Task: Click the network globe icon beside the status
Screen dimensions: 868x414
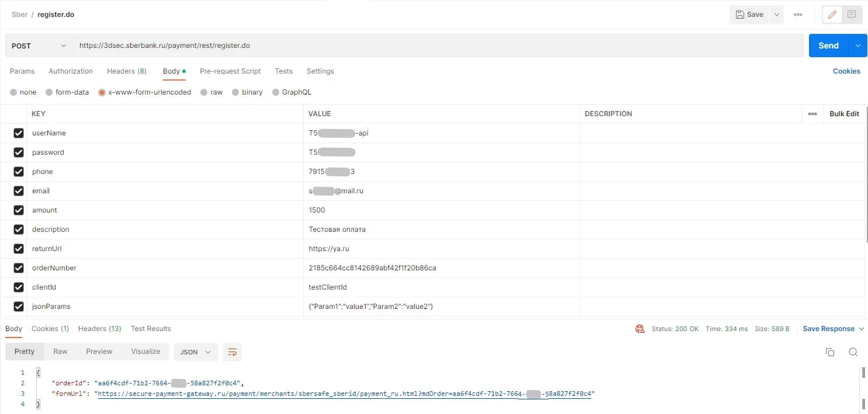Action: [x=640, y=329]
